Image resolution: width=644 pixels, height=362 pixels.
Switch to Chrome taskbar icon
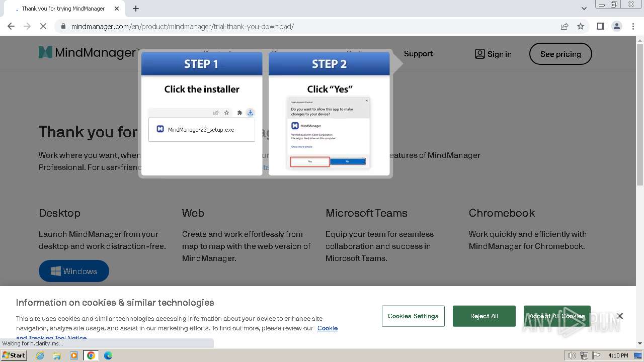click(x=91, y=355)
